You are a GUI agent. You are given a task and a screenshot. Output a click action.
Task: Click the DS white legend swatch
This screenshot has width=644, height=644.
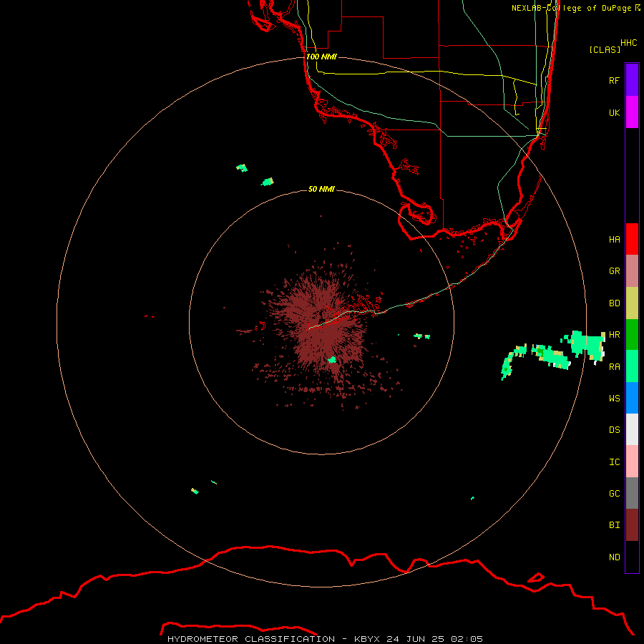point(632,429)
